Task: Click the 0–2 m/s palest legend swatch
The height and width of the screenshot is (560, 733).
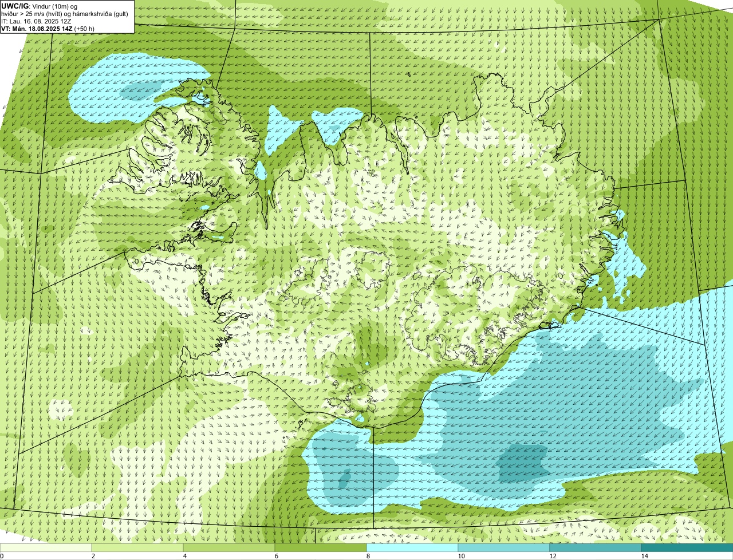Action: 46,547
